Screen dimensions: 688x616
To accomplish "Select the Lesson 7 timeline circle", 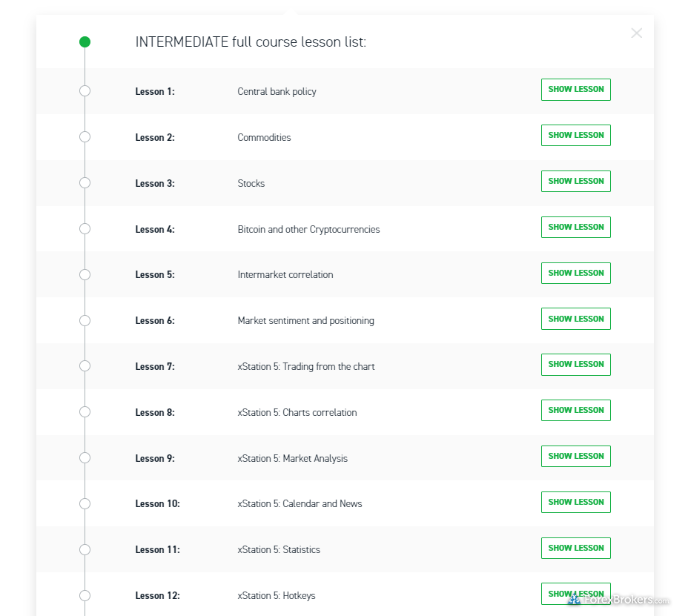I will 85,366.
